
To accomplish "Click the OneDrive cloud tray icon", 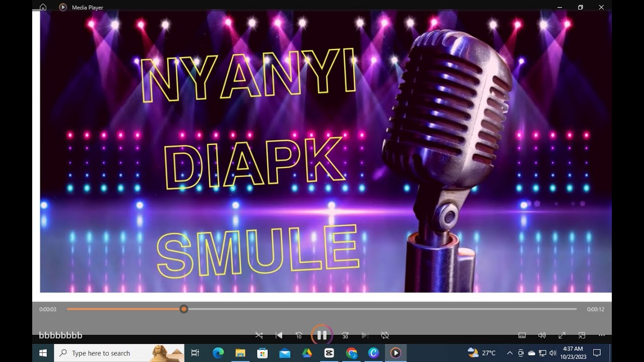I will (531, 353).
